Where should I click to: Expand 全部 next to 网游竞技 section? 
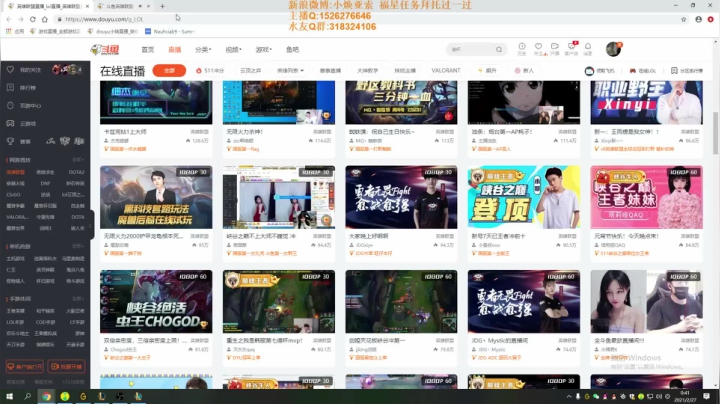tap(78, 160)
